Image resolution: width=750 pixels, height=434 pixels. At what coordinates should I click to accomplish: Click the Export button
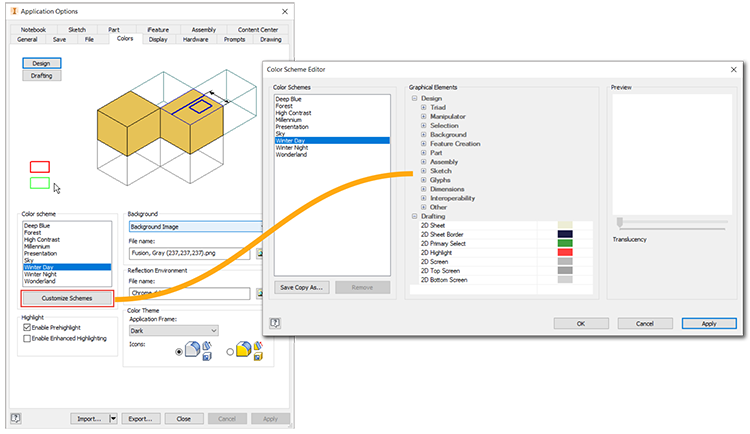click(141, 419)
